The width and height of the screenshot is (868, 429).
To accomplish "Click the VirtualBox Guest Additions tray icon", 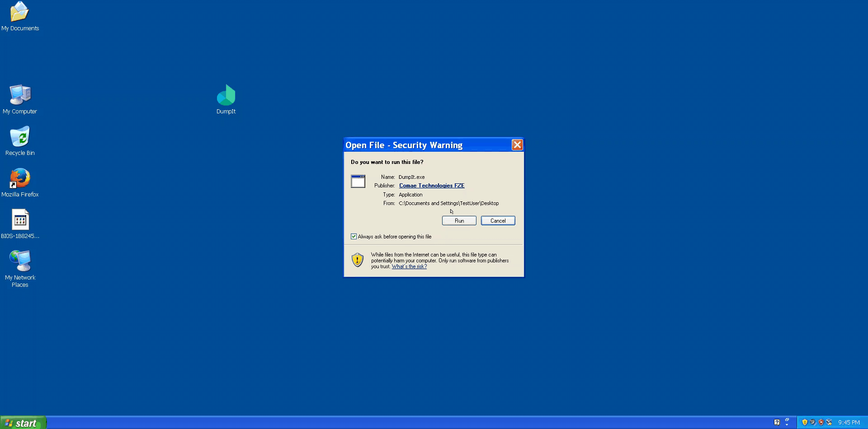I will [x=829, y=422].
